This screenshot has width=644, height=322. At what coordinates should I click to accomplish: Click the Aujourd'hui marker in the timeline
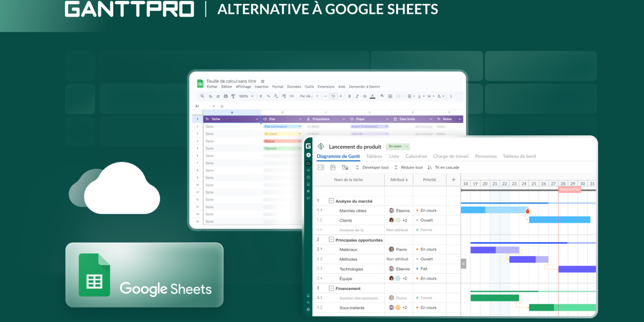pyautogui.click(x=569, y=189)
